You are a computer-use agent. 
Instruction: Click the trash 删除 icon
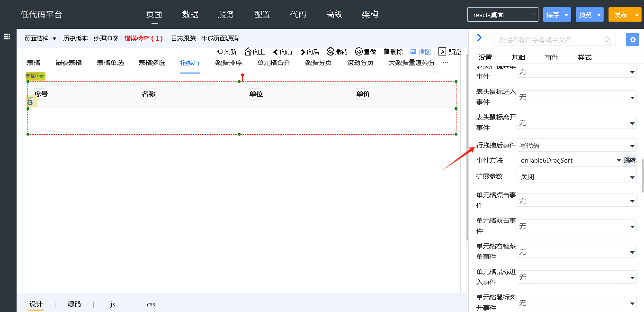pyautogui.click(x=386, y=52)
